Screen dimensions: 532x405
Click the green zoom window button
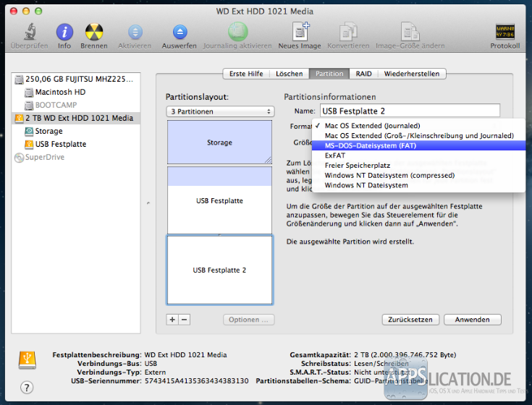click(x=38, y=11)
